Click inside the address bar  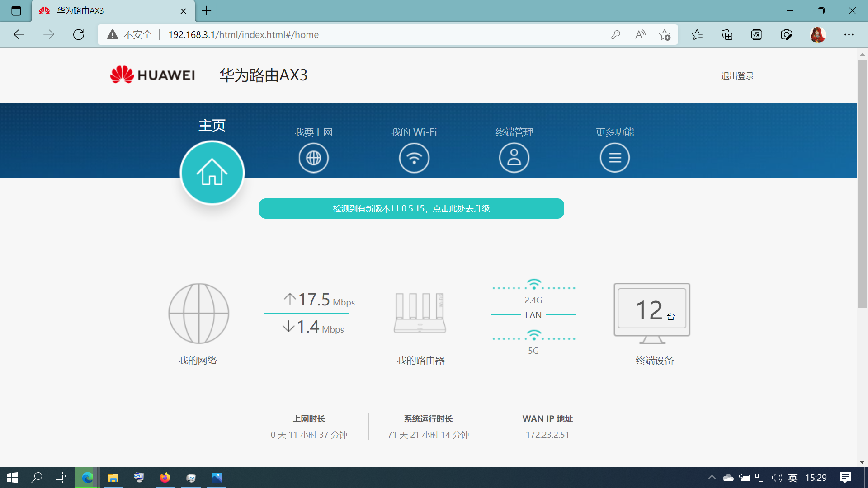(x=362, y=34)
